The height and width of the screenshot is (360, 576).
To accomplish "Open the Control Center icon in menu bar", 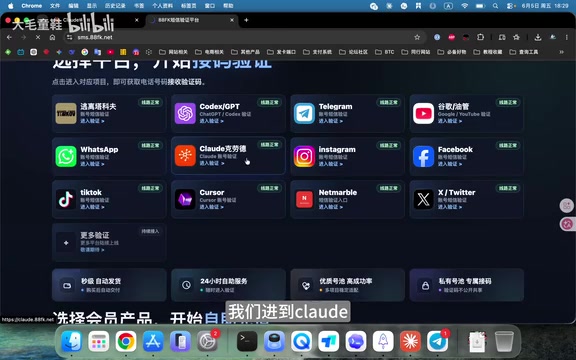I will coord(510,6).
